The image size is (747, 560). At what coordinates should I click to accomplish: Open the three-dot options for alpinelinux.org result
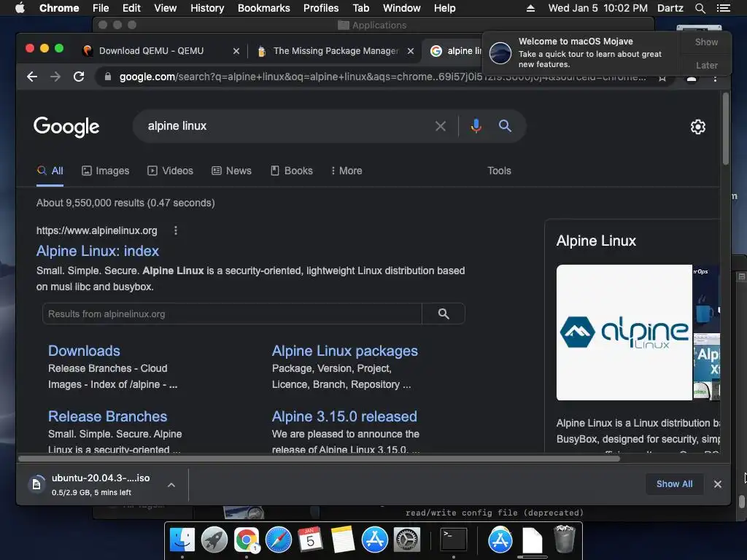click(x=176, y=230)
